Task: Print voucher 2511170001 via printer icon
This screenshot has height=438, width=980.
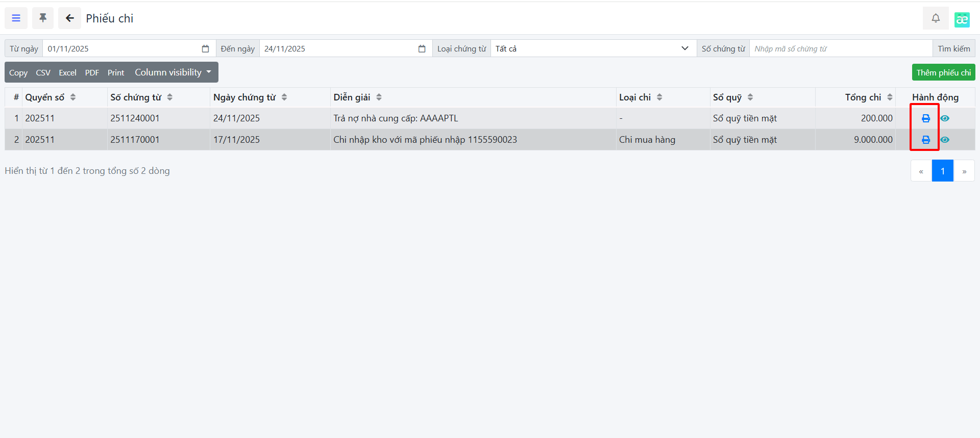Action: [x=925, y=140]
